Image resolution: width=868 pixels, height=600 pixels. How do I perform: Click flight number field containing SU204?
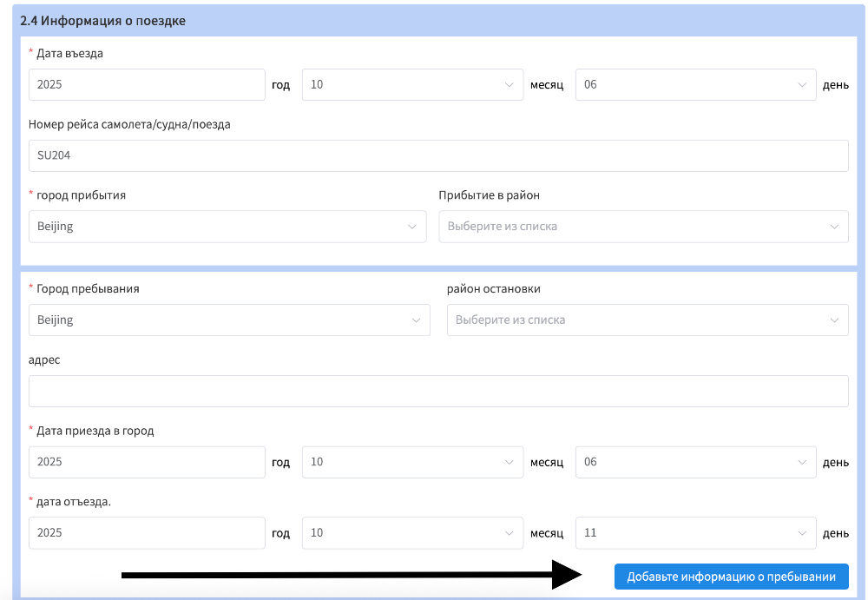point(438,156)
